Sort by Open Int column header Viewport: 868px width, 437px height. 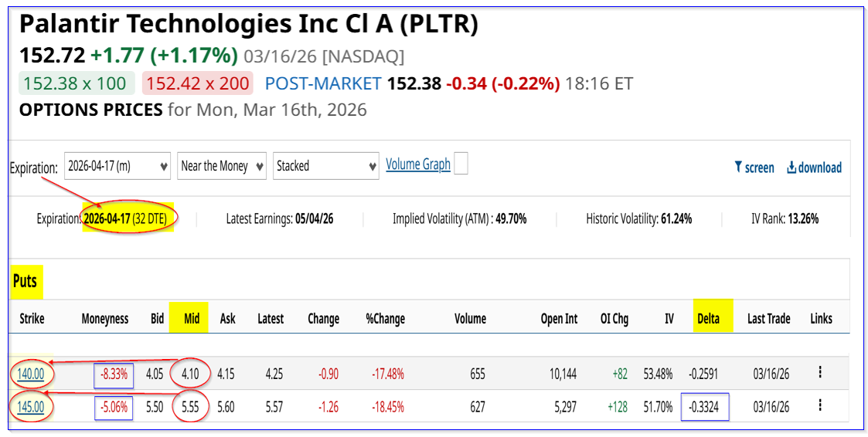(x=559, y=318)
